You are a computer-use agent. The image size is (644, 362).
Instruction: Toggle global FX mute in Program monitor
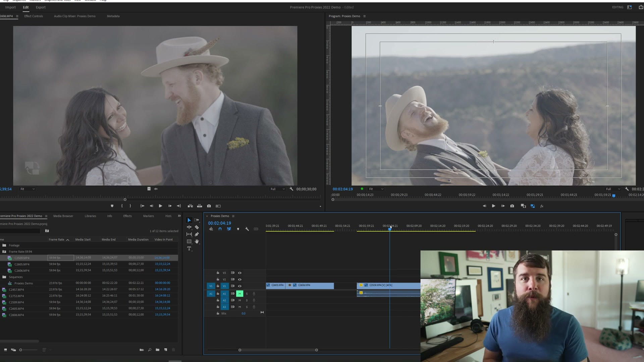coord(542,206)
